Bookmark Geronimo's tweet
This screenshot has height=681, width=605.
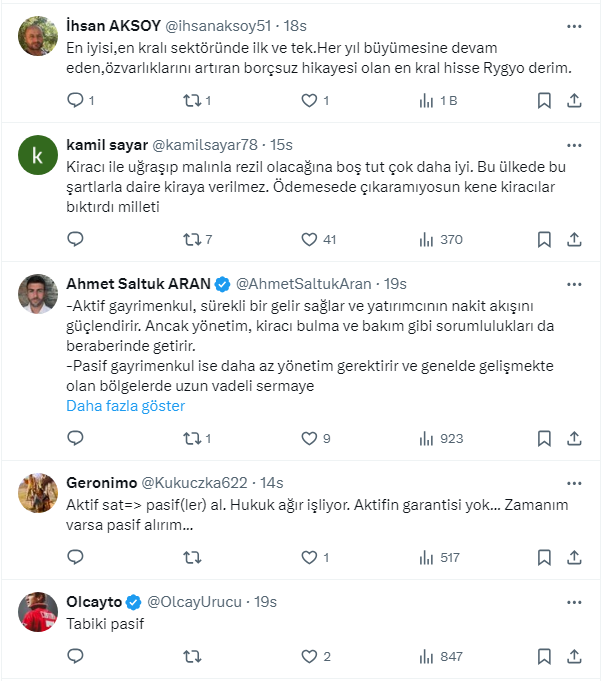[543, 557]
